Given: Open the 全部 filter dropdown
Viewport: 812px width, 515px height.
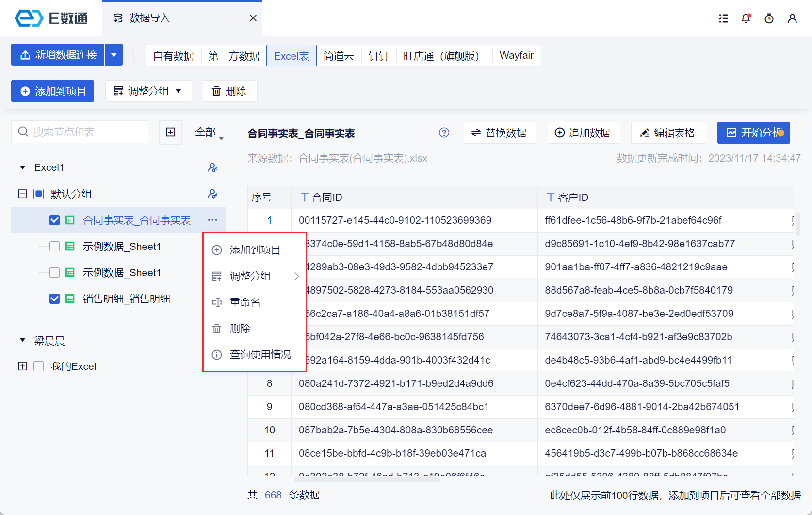Looking at the screenshot, I should coord(209,133).
